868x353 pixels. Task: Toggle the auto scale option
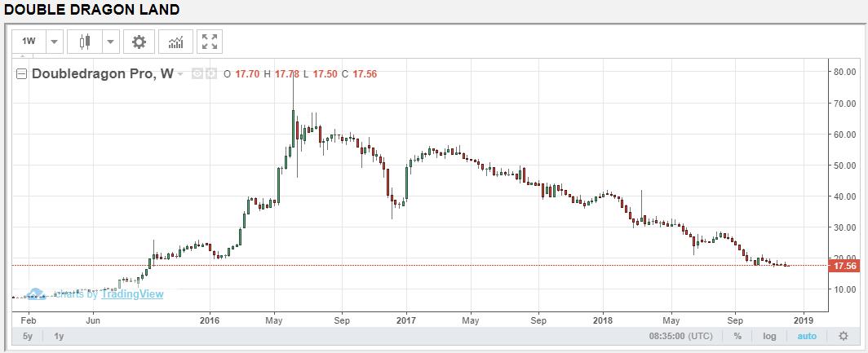click(x=806, y=336)
